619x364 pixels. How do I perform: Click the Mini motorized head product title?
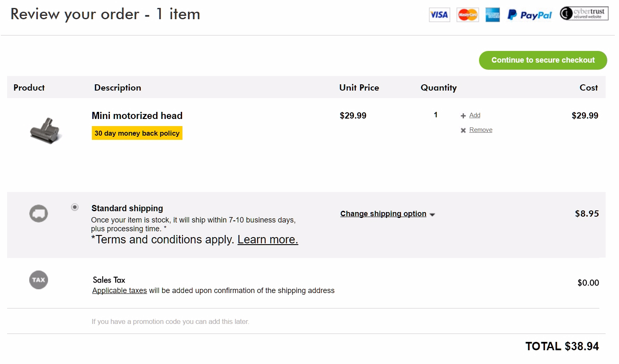coord(137,116)
